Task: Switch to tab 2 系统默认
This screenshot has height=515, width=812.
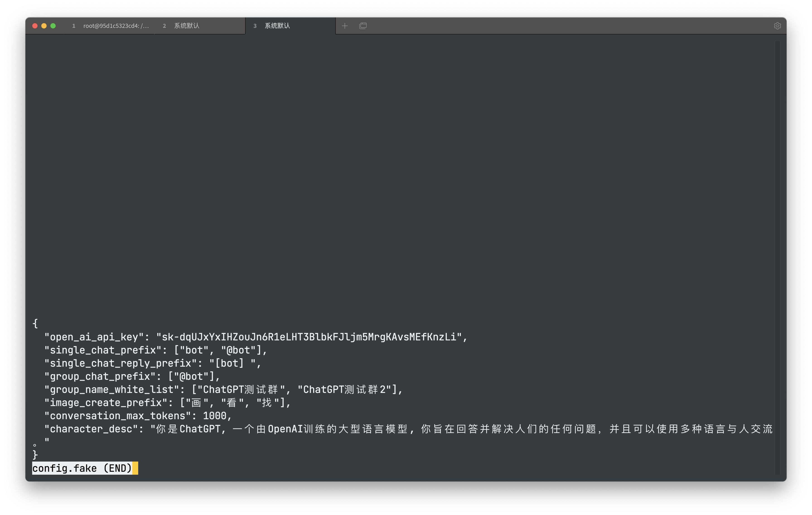Action: pyautogui.click(x=200, y=26)
